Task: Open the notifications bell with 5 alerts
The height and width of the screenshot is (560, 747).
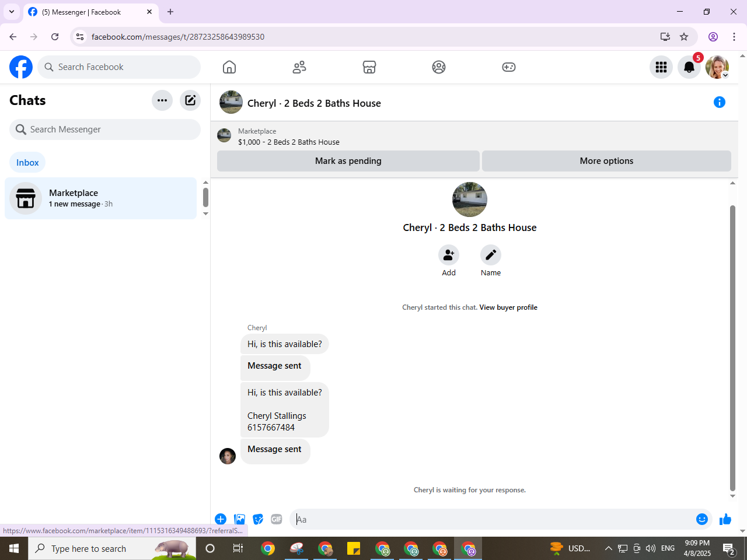Action: click(689, 67)
